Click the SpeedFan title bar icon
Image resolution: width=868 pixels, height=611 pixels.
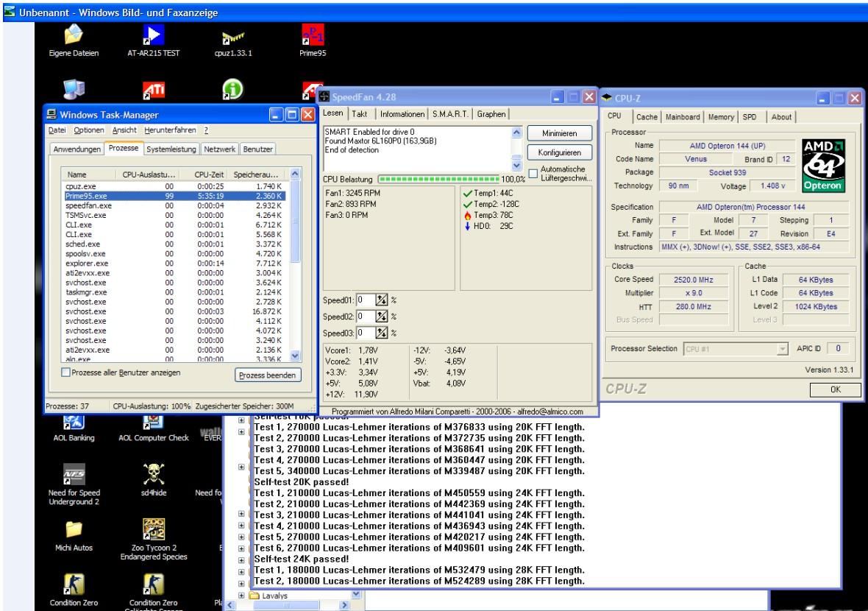[x=324, y=97]
